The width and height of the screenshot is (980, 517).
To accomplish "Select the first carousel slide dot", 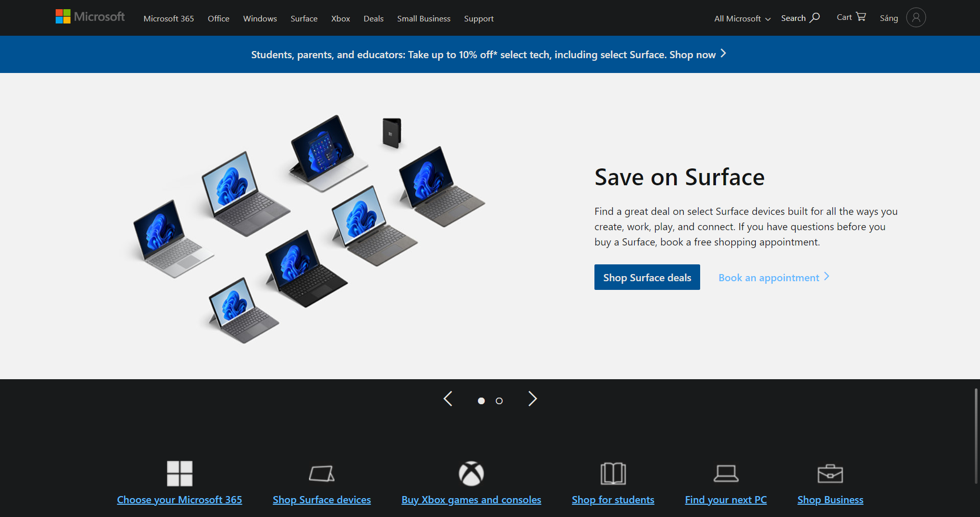I will [x=481, y=401].
